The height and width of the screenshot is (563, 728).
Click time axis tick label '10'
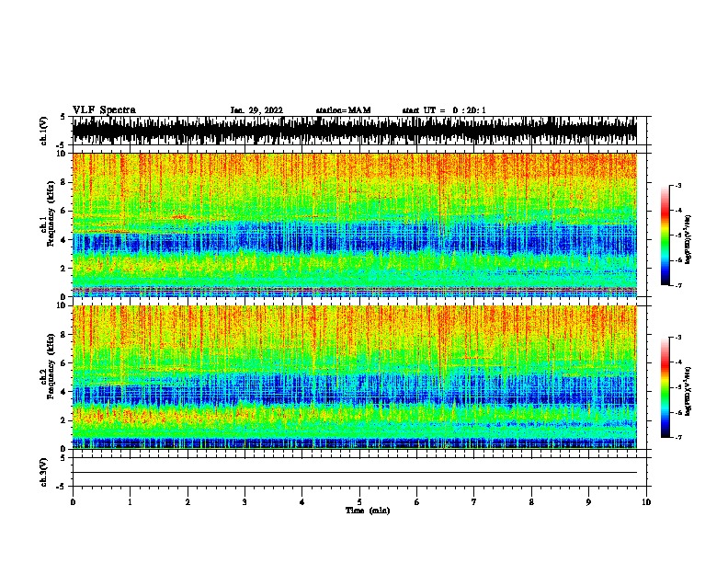[646, 502]
